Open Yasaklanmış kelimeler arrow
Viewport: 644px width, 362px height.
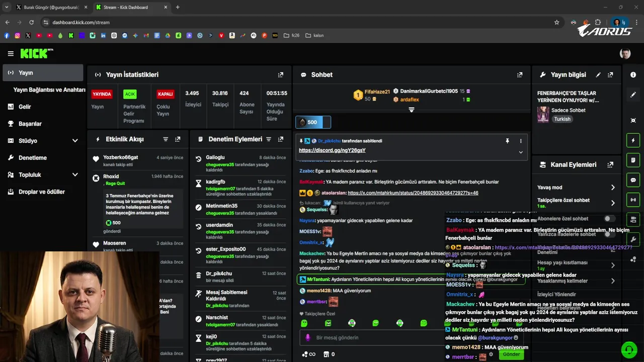click(613, 281)
